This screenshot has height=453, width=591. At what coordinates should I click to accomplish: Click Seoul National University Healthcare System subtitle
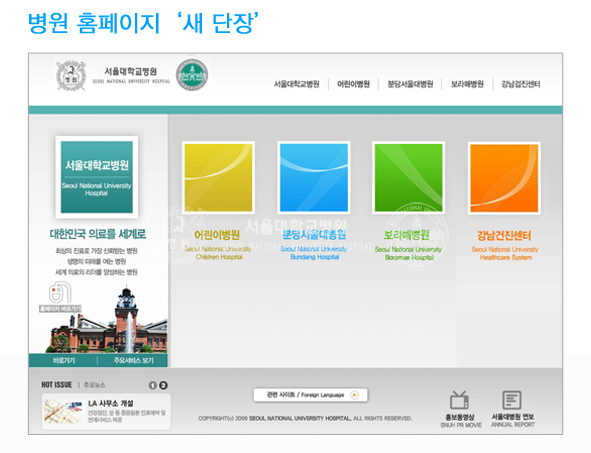click(x=505, y=253)
